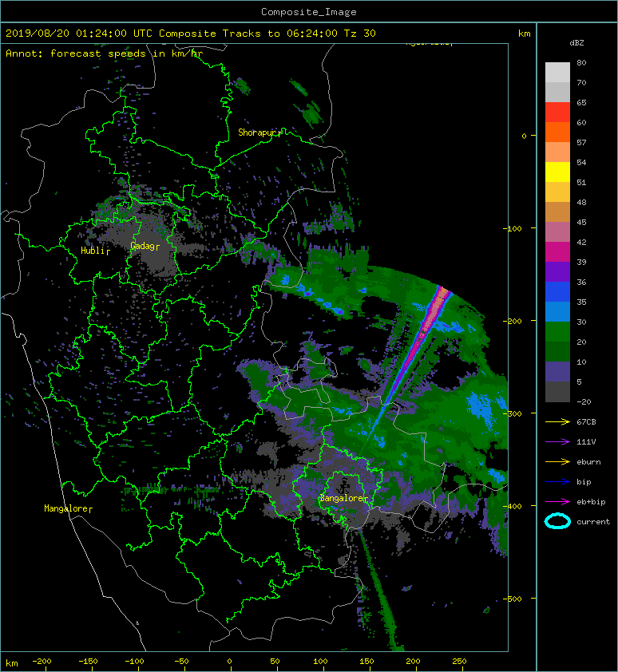
Task: Click the 'Annot: forecast speeds in km/hr' note
Action: point(105,53)
